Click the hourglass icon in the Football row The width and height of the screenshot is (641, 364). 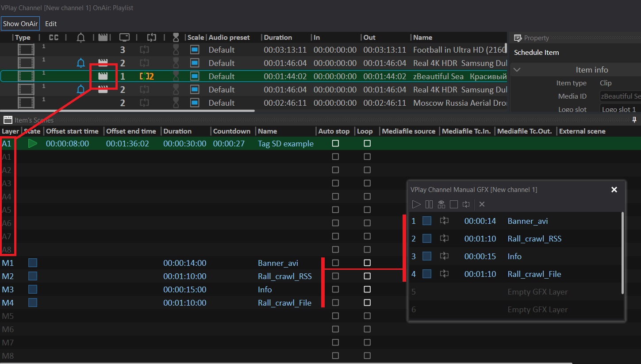point(176,50)
